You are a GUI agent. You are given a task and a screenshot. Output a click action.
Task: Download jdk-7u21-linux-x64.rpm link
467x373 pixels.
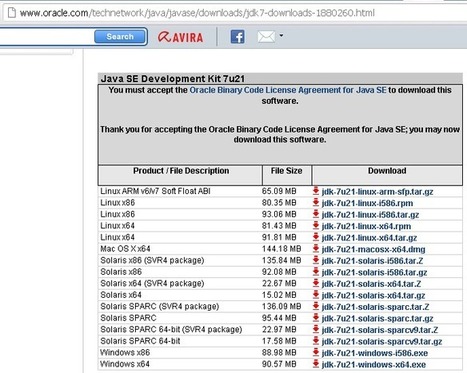tap(366, 226)
